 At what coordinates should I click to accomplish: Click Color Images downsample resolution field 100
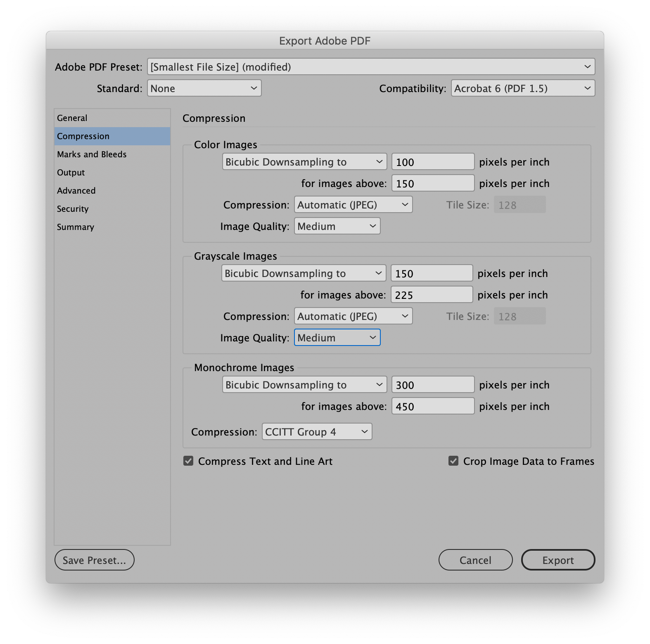(x=433, y=162)
